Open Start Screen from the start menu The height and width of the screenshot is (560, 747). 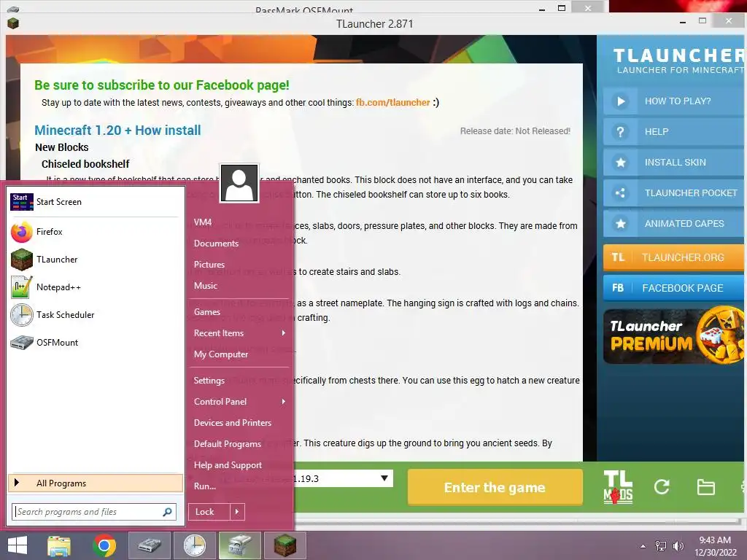tap(96, 202)
